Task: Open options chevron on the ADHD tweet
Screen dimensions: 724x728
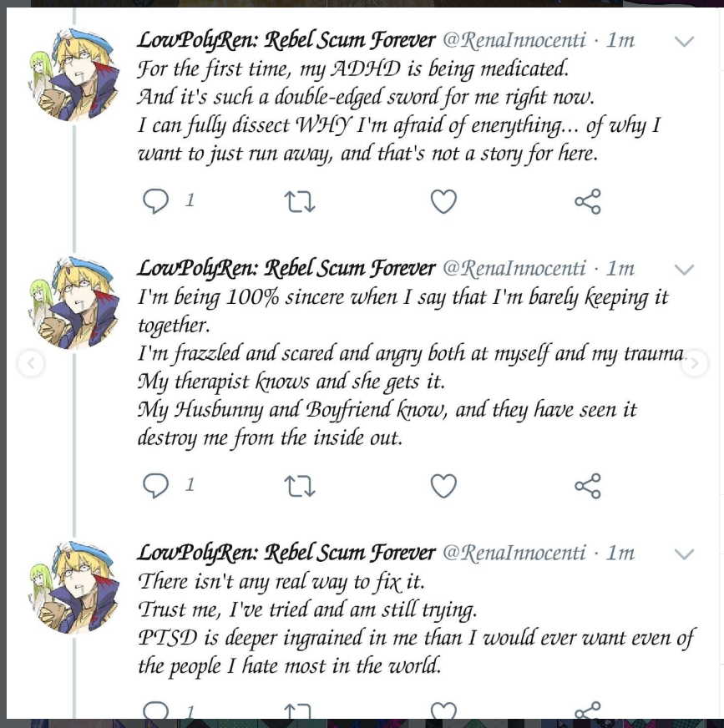Action: (684, 42)
